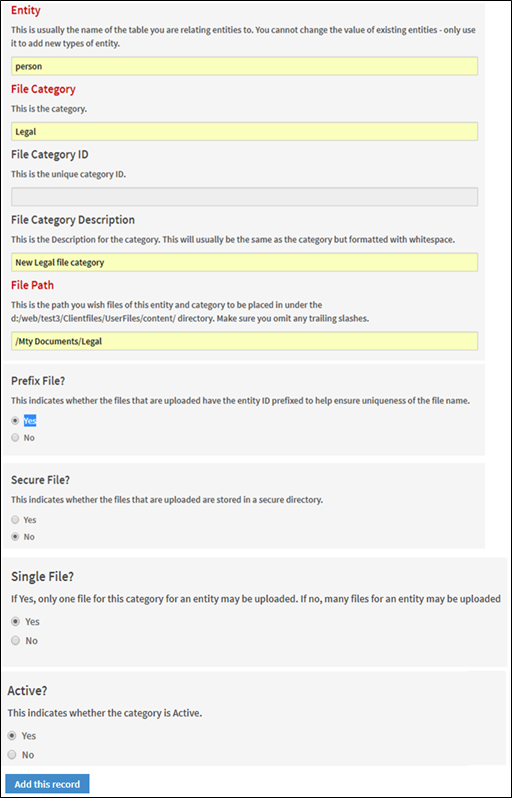Click the 'Active?' heading
Screen dimensions: 515x801
(x=27, y=691)
